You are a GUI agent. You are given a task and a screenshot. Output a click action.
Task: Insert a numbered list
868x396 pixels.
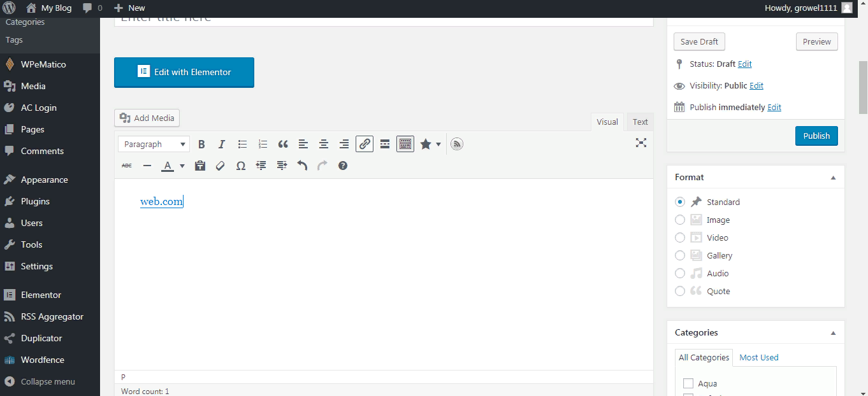point(263,145)
